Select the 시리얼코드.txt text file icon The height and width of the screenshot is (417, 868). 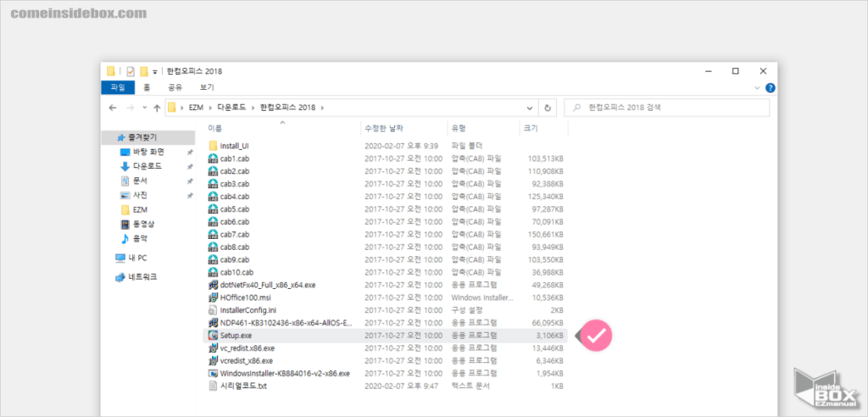tap(214, 386)
